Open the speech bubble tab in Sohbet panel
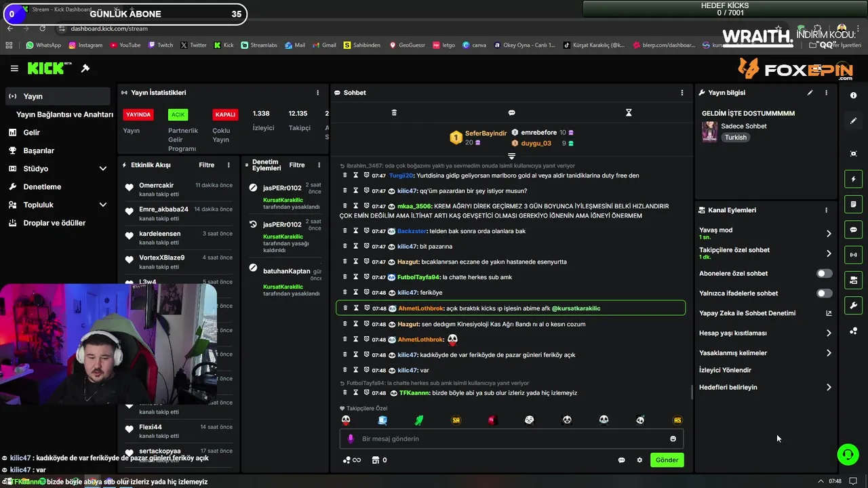 512,113
